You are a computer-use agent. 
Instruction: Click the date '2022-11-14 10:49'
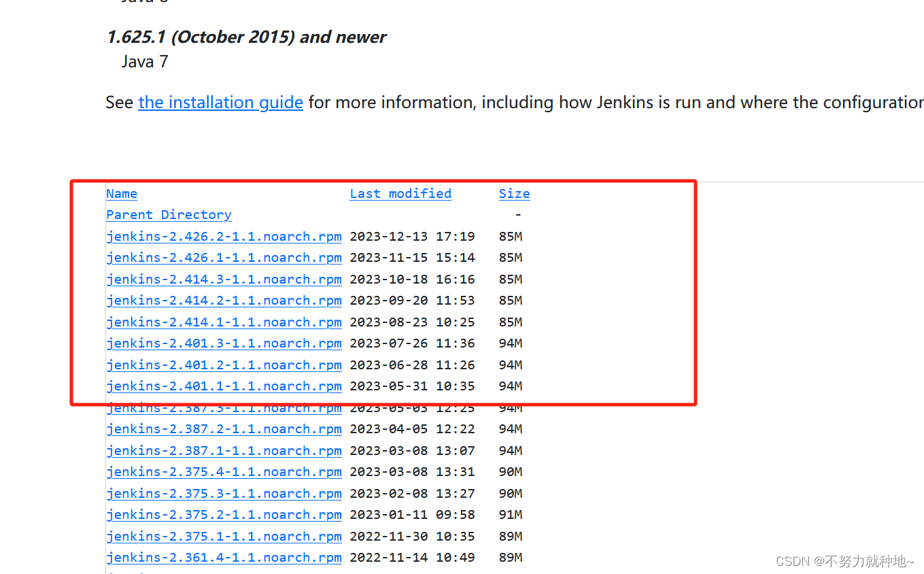pos(412,558)
